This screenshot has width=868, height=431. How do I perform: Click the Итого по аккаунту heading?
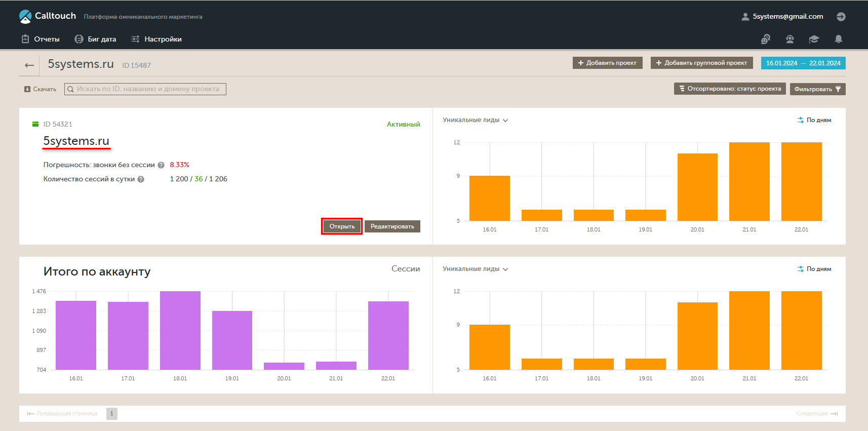pyautogui.click(x=97, y=271)
